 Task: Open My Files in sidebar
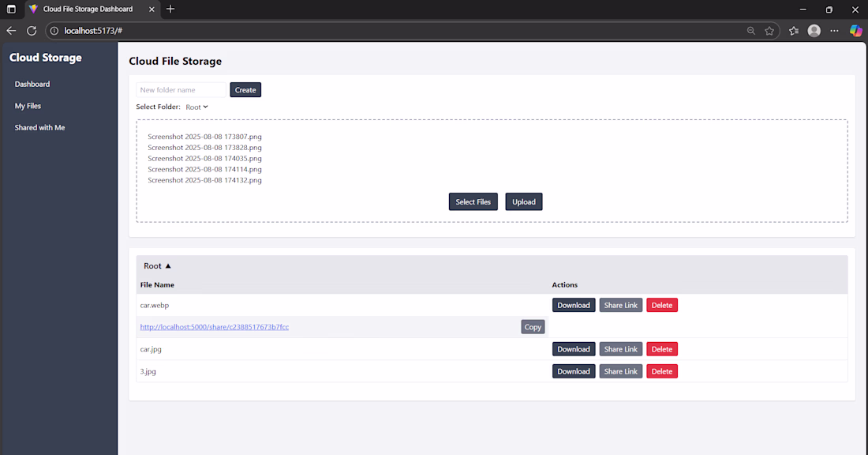tap(28, 106)
